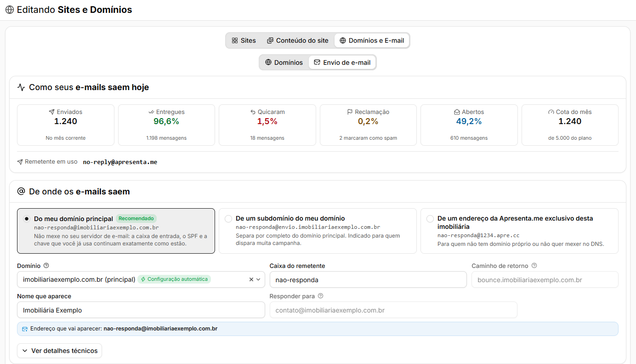Click the double-check icon on Entregues card
The height and width of the screenshot is (364, 636).
pyautogui.click(x=151, y=112)
